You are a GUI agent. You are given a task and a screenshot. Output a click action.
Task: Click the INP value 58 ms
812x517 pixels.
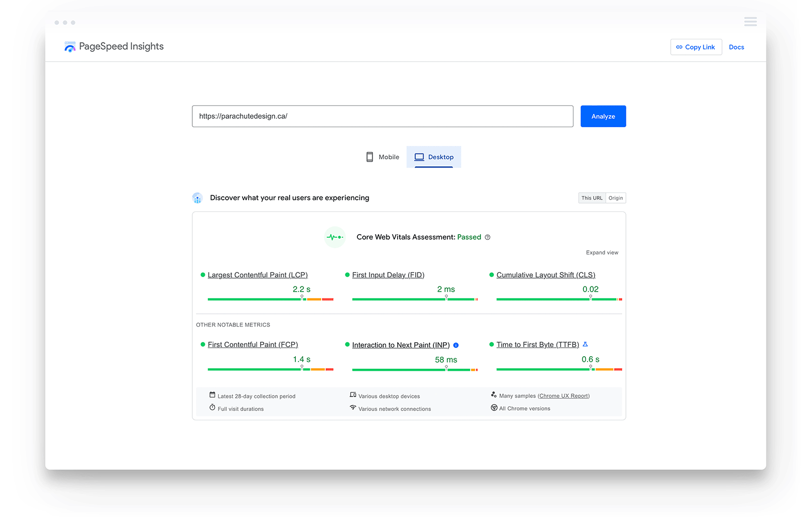[x=446, y=360]
